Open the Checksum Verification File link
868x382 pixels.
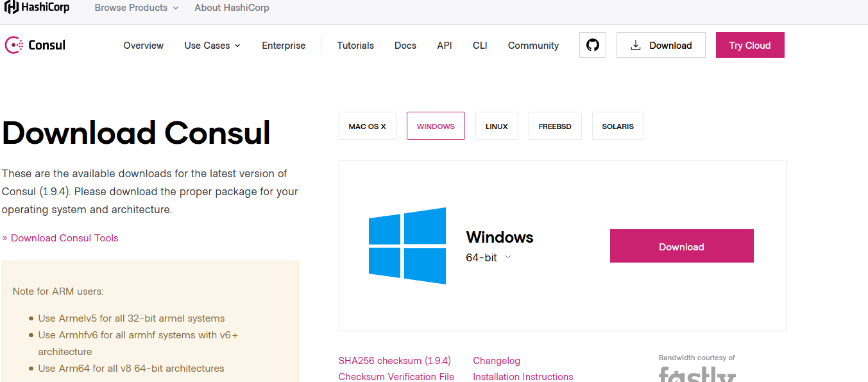[x=396, y=377]
